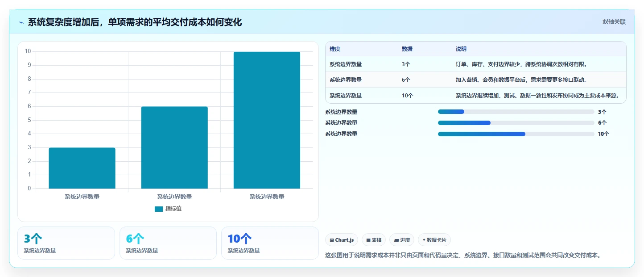The image size is (644, 277).
Task: Click the description starting with 系统边界继续增加
Action: pos(537,96)
